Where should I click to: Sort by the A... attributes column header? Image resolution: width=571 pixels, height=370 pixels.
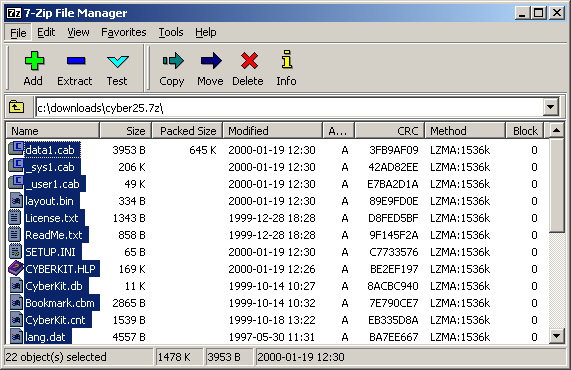(x=339, y=131)
